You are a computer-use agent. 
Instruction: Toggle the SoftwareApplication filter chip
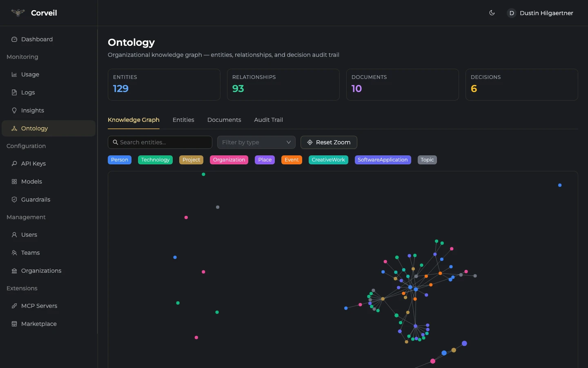[x=383, y=160]
